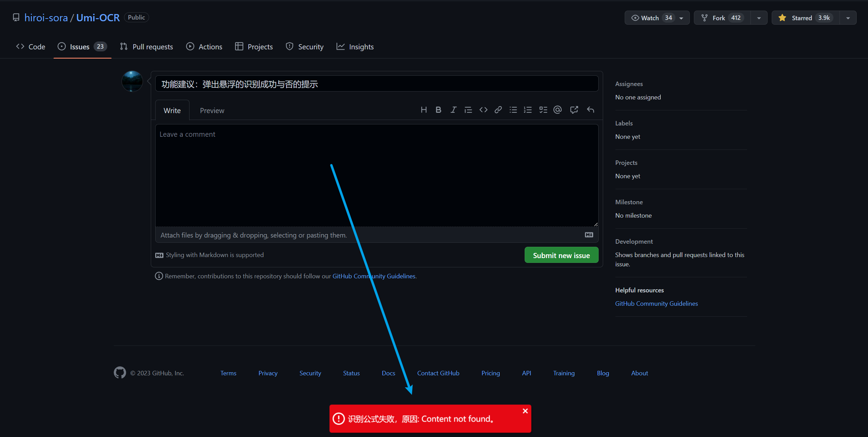Image resolution: width=868 pixels, height=437 pixels.
Task: Open GitHub Community Guidelines sidebar link
Action: point(656,304)
